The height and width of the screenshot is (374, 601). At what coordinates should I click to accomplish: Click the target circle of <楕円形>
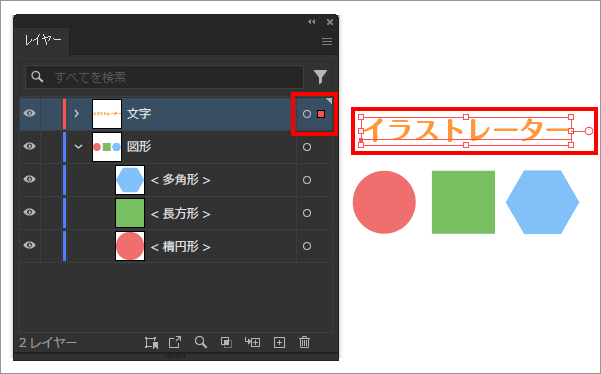(x=307, y=246)
